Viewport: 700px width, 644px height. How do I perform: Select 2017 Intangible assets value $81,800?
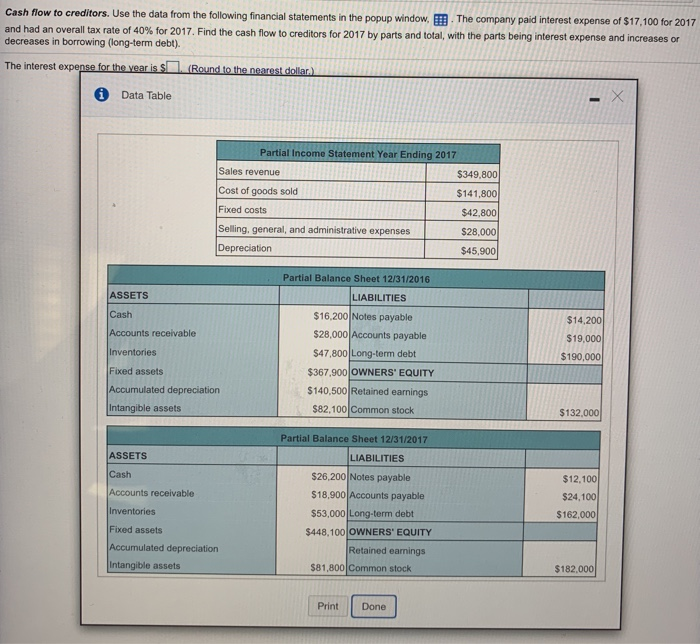coord(327,568)
